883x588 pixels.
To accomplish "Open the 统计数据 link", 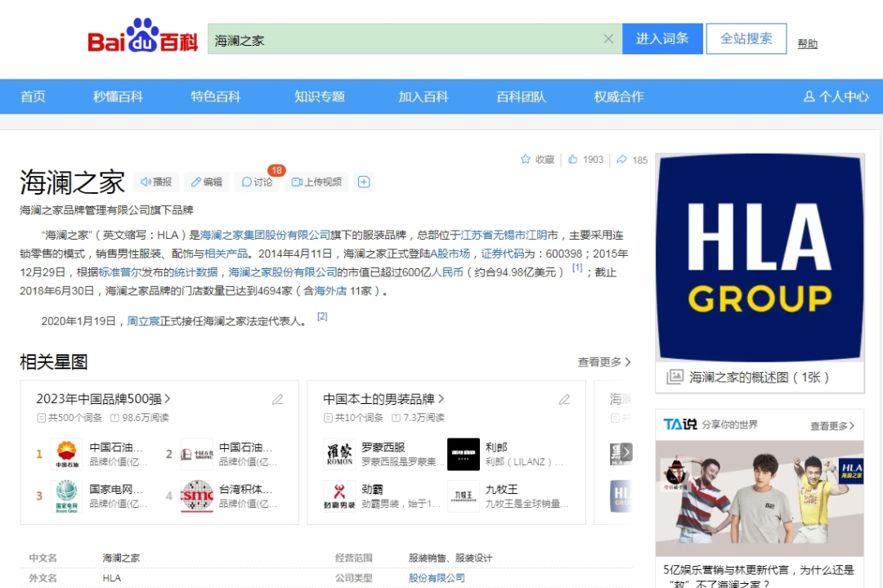I will pyautogui.click(x=196, y=272).
